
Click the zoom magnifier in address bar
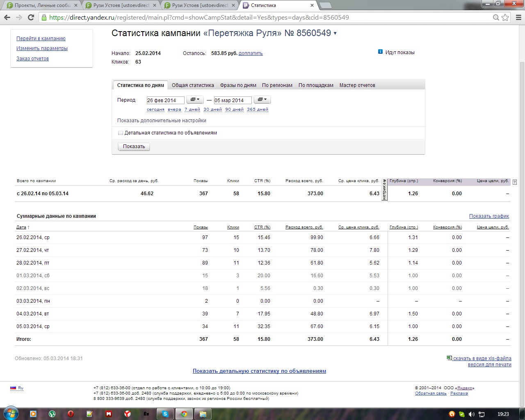pyautogui.click(x=496, y=18)
